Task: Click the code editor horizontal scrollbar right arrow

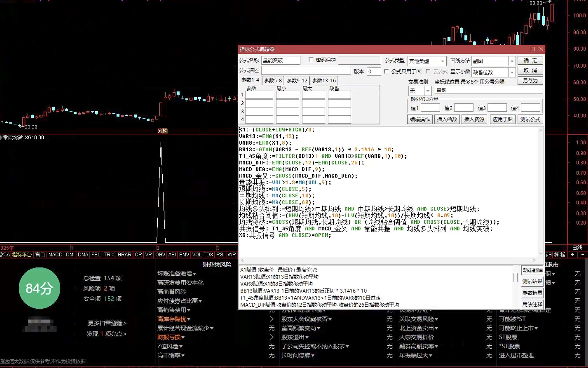Action: (x=534, y=260)
